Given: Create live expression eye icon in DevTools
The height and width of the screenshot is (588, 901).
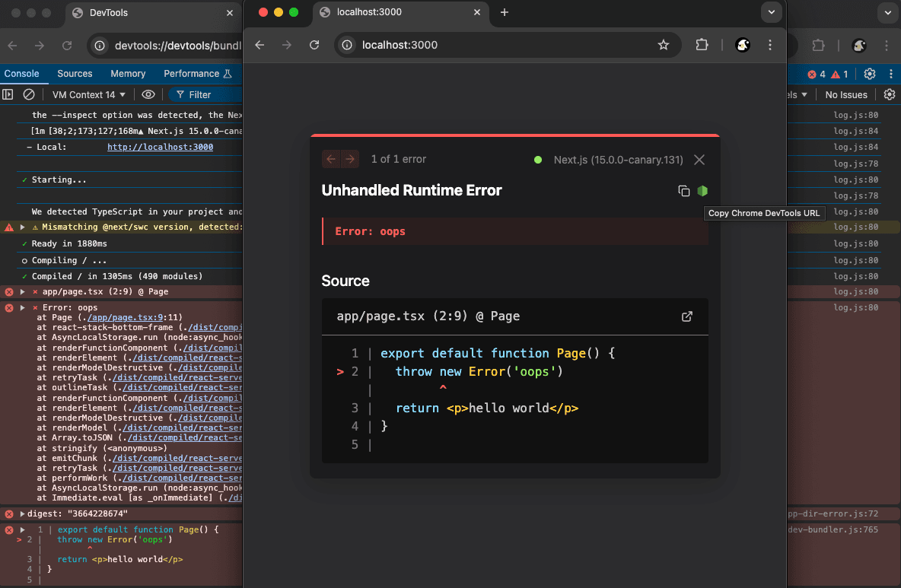Looking at the screenshot, I should (148, 94).
